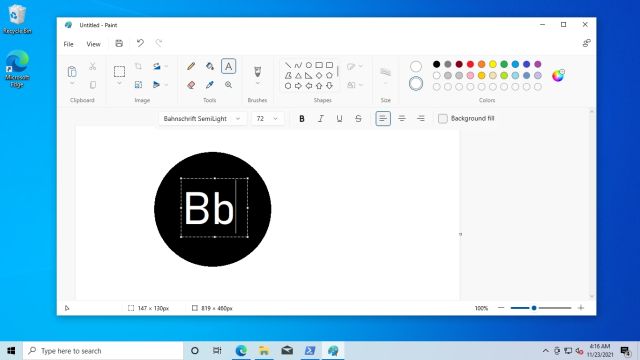
Task: Select the Down arrow shape
Action: pos(329,86)
